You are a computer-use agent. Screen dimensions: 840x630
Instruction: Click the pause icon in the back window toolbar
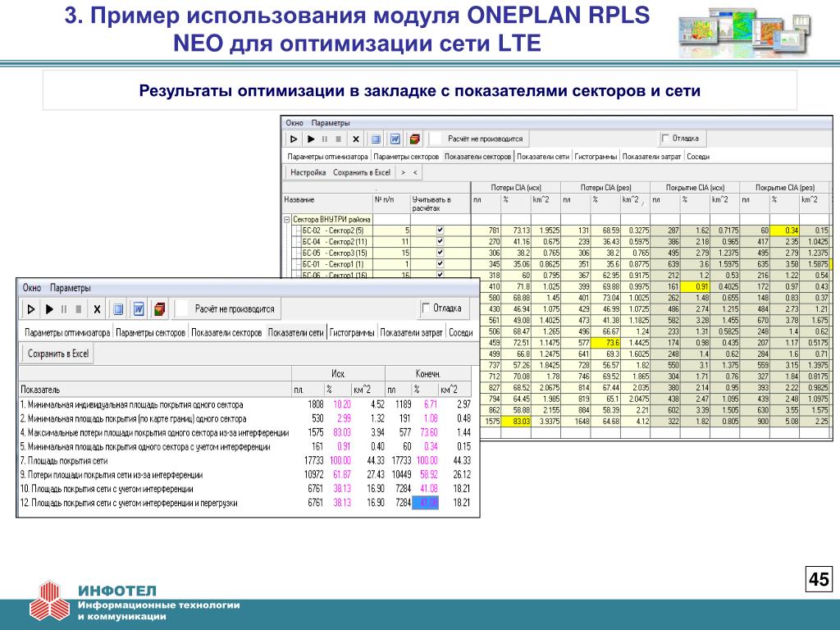[324, 139]
